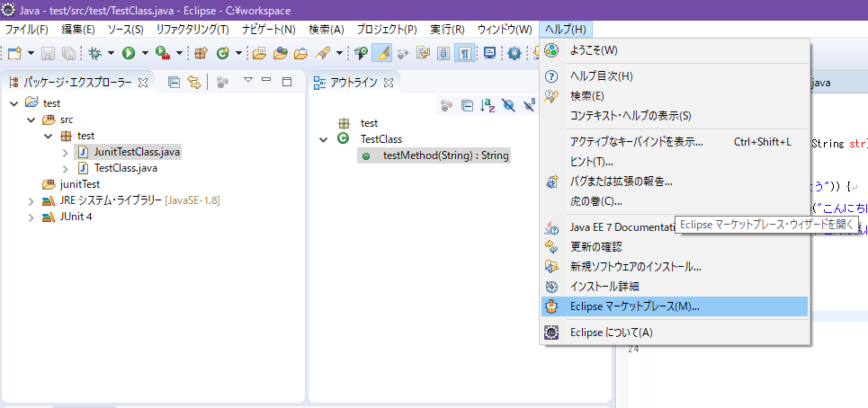Click the Run External Tools icon
The width and height of the screenshot is (868, 408).
tap(163, 53)
